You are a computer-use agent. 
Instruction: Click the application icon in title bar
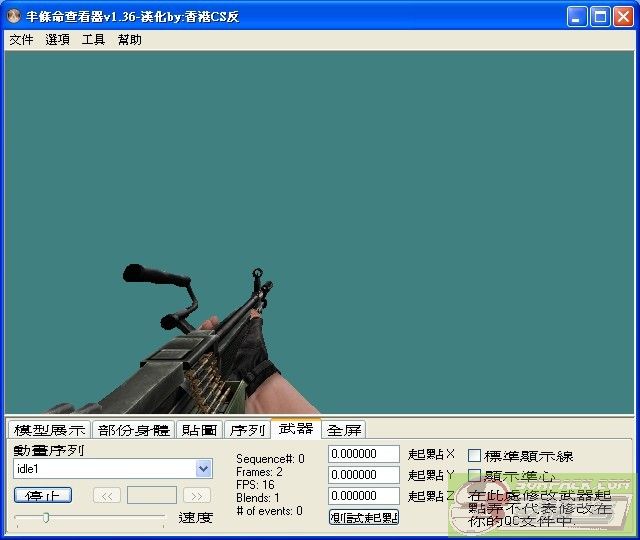pyautogui.click(x=14, y=16)
